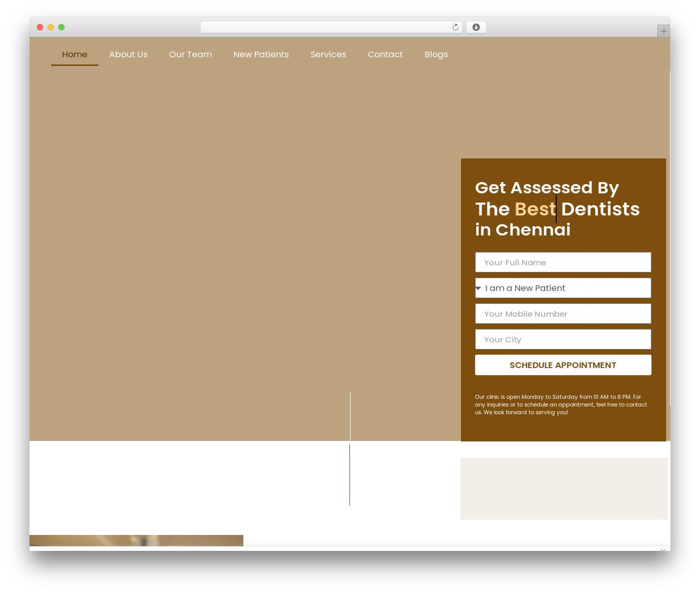This screenshot has height=593, width=700.
Task: Click the Schedule Appointment button
Action: pyautogui.click(x=563, y=365)
